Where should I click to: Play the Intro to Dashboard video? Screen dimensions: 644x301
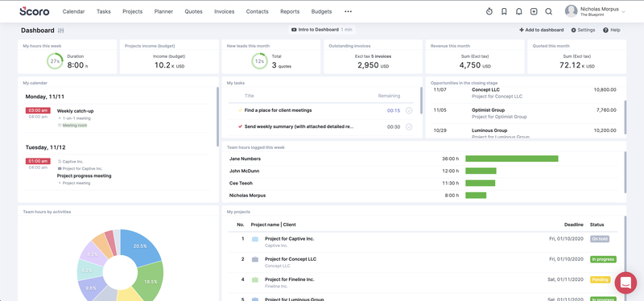(x=321, y=30)
